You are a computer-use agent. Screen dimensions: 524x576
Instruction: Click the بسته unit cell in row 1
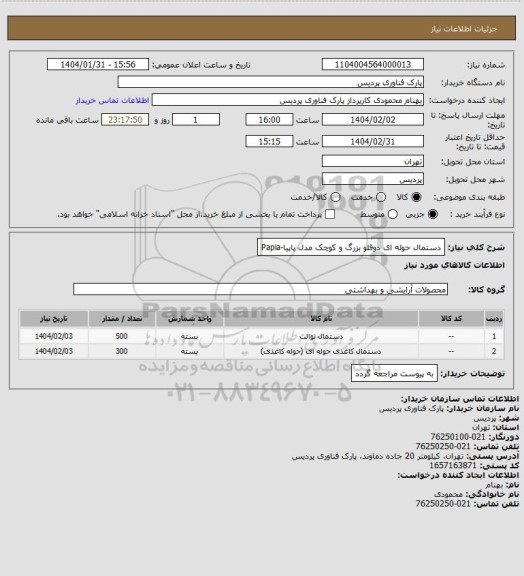tap(190, 336)
